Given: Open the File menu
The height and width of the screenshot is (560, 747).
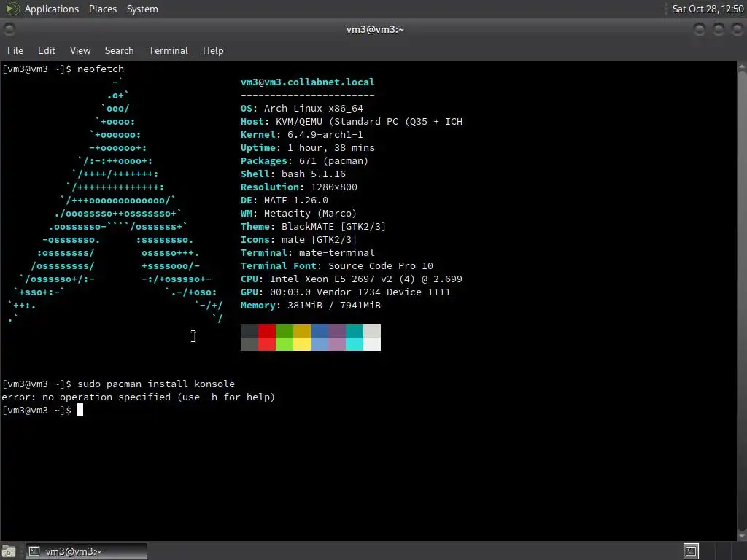Looking at the screenshot, I should (15, 50).
